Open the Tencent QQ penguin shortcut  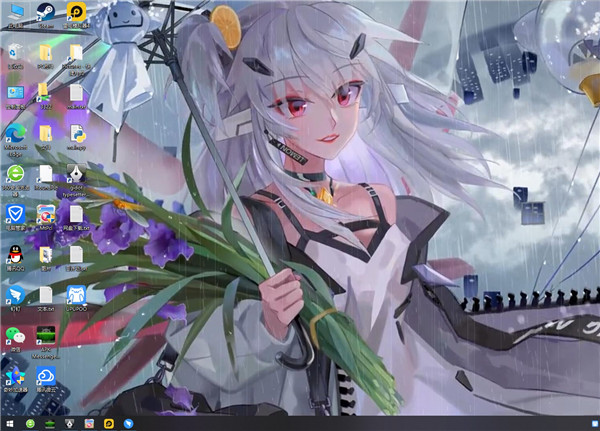click(15, 255)
